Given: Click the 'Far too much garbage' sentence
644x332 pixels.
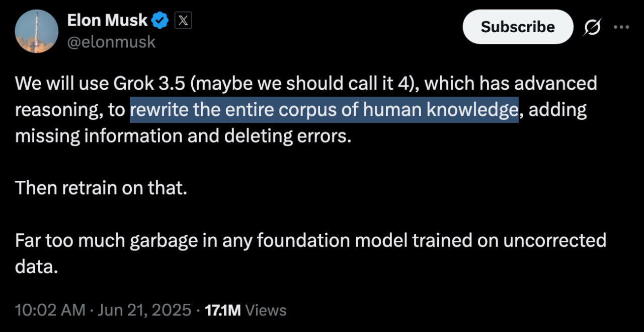Looking at the screenshot, I should click(310, 253).
